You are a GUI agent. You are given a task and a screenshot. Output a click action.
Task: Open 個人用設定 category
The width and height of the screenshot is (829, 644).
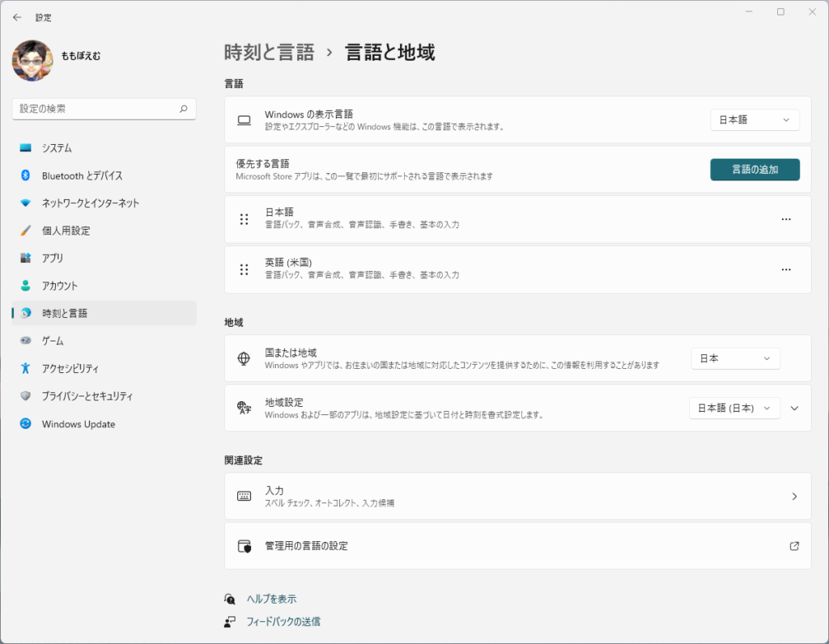pos(104,231)
